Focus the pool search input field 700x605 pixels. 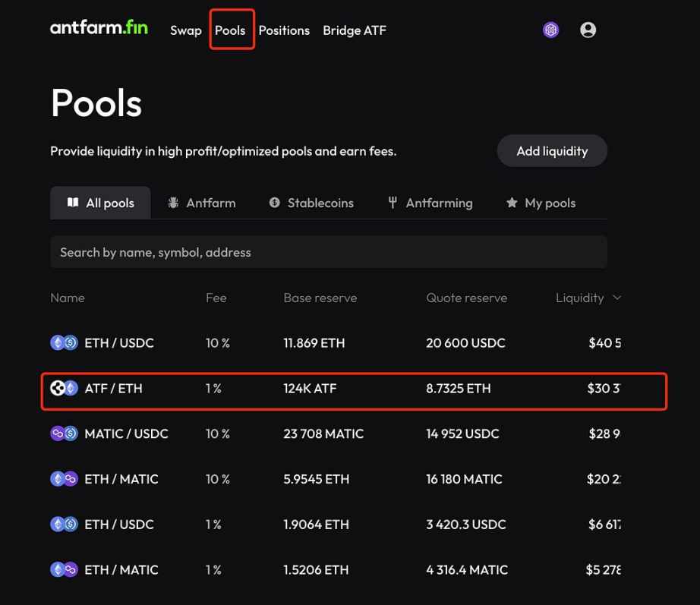(328, 252)
